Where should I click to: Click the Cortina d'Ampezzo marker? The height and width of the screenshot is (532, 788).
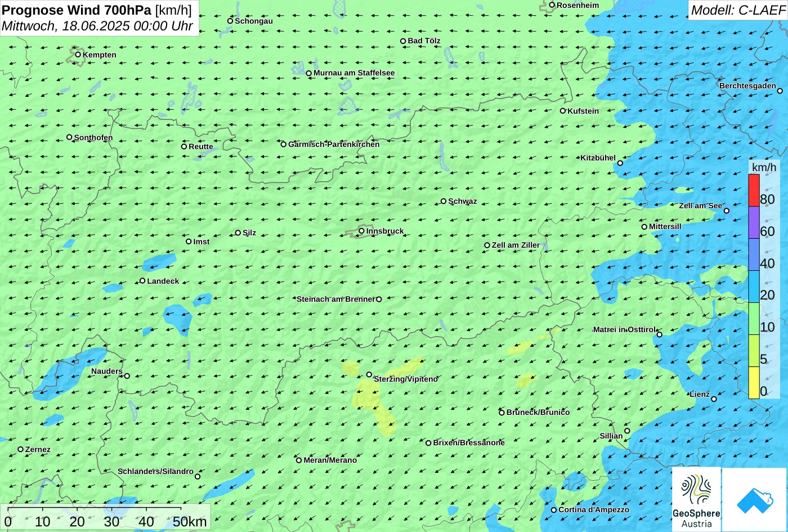coord(554,510)
